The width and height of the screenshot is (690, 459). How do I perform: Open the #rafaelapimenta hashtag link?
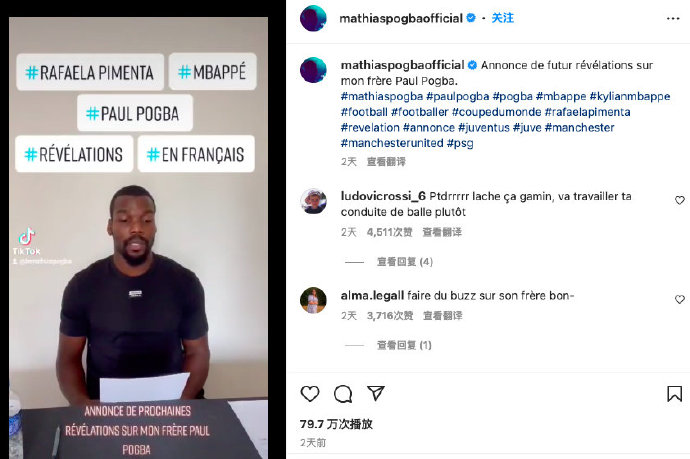[587, 112]
